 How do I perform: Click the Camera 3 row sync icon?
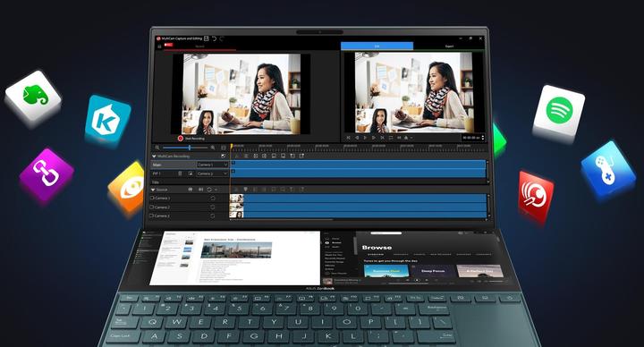point(213,216)
